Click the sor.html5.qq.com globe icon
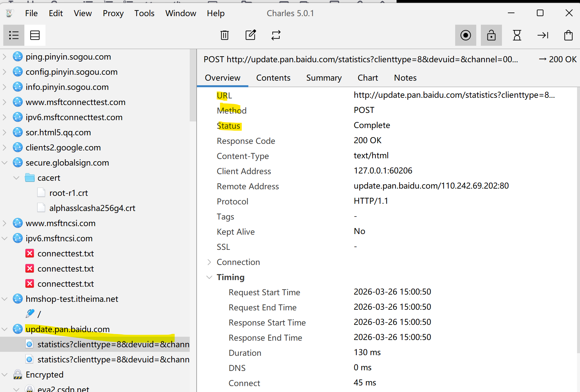This screenshot has height=392, width=580. point(18,132)
